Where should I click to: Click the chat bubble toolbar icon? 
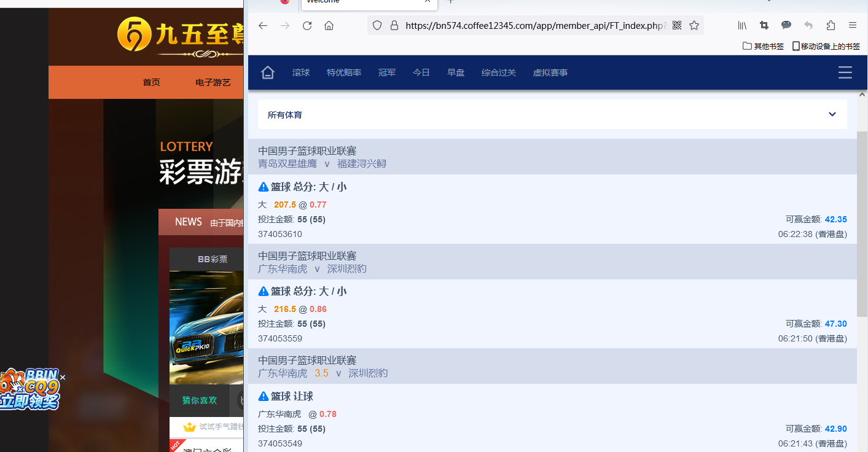click(x=786, y=25)
